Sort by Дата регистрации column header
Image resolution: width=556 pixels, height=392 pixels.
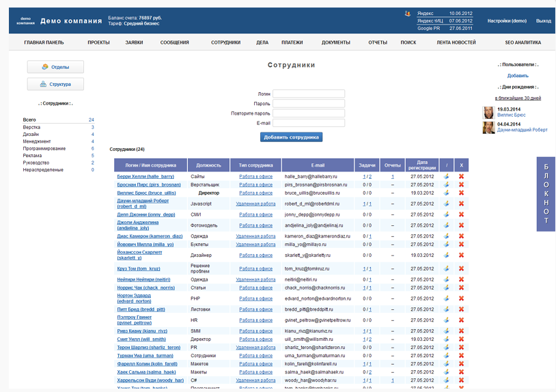pos(422,165)
